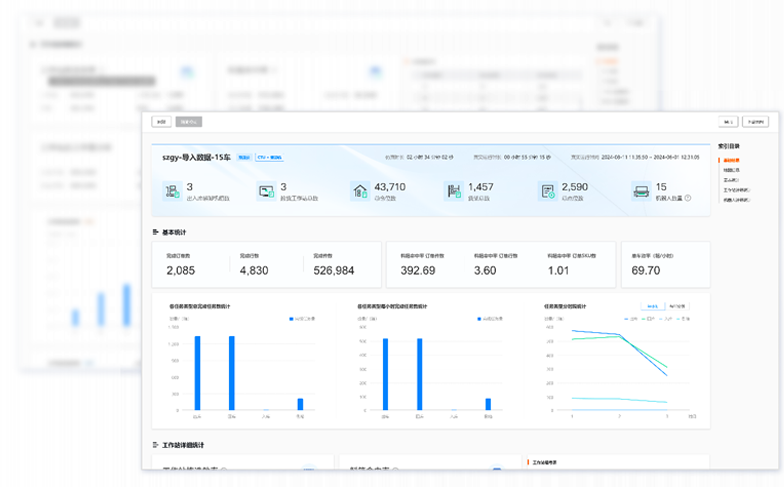
Task: Click the workstation monitor icon beside 3
Action: (266, 191)
